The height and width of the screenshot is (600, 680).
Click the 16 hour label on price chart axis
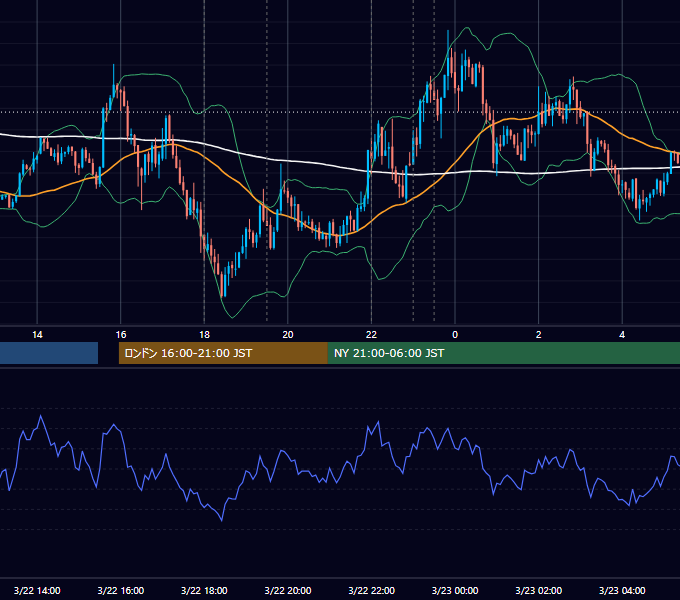[x=121, y=335]
